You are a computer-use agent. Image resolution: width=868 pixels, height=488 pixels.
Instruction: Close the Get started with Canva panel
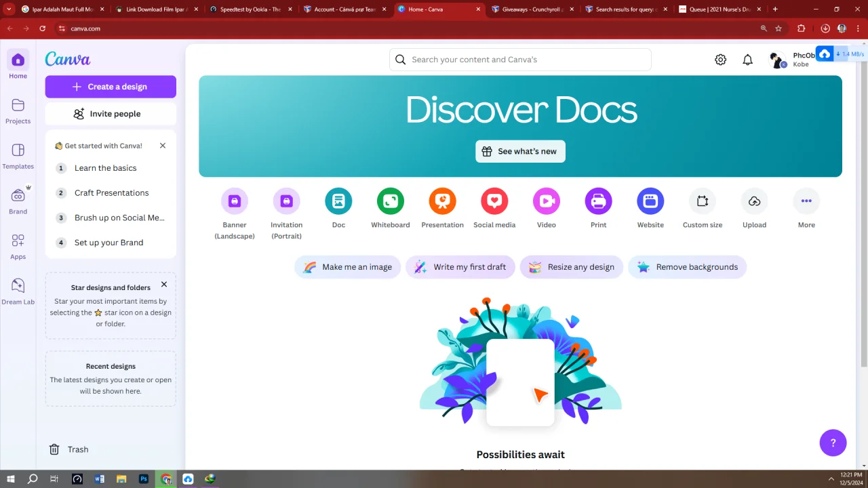click(x=163, y=146)
